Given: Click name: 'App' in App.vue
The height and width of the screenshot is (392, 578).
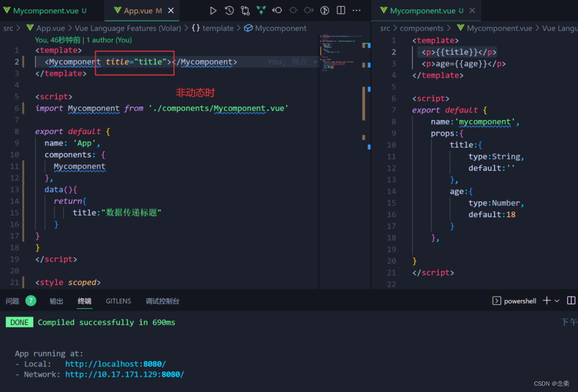Looking at the screenshot, I should coord(72,143).
